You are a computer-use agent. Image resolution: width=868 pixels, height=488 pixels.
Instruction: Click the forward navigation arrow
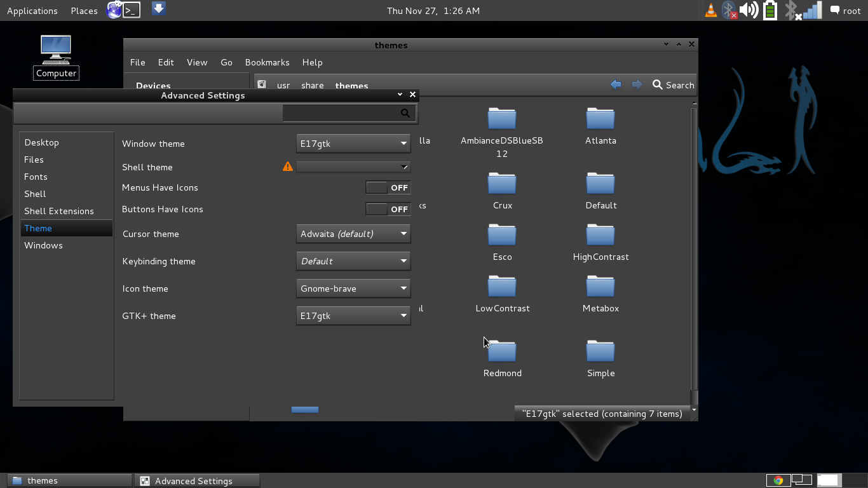636,84
